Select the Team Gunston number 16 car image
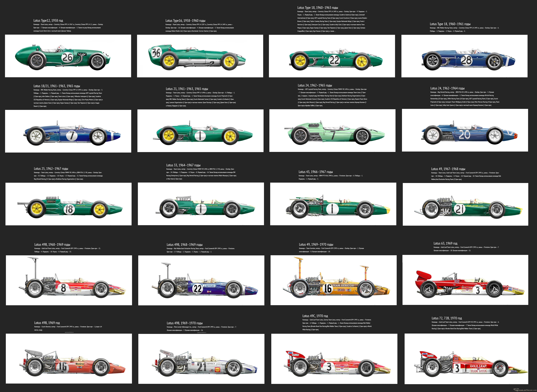The height and width of the screenshot is (392, 537). [333, 280]
